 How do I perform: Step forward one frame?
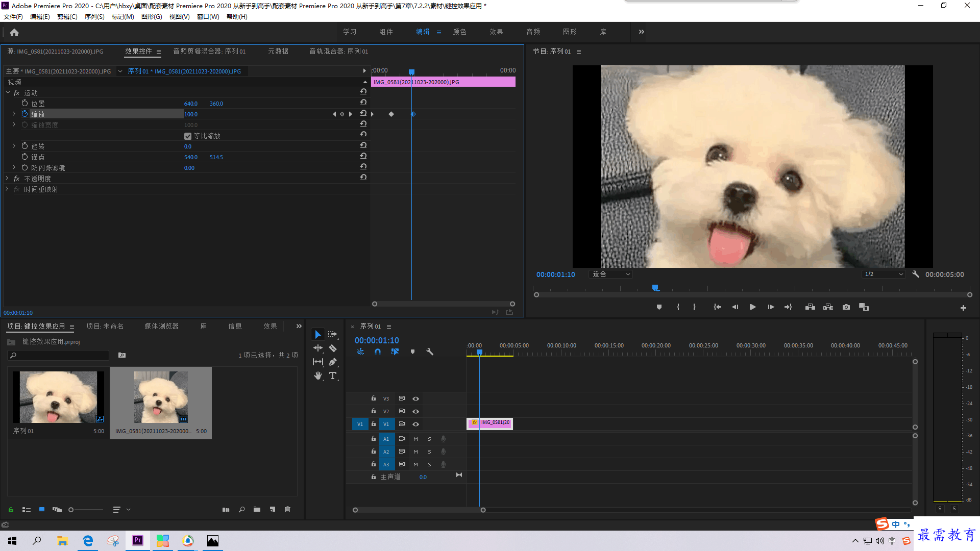pyautogui.click(x=771, y=307)
